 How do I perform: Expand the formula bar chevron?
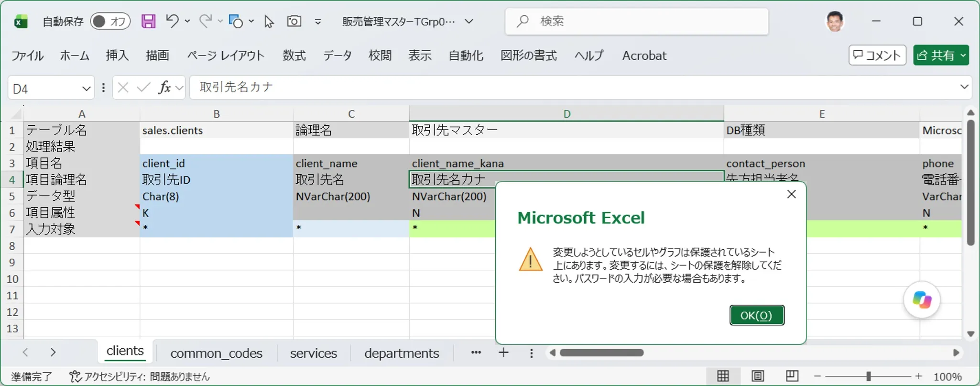[x=964, y=87]
